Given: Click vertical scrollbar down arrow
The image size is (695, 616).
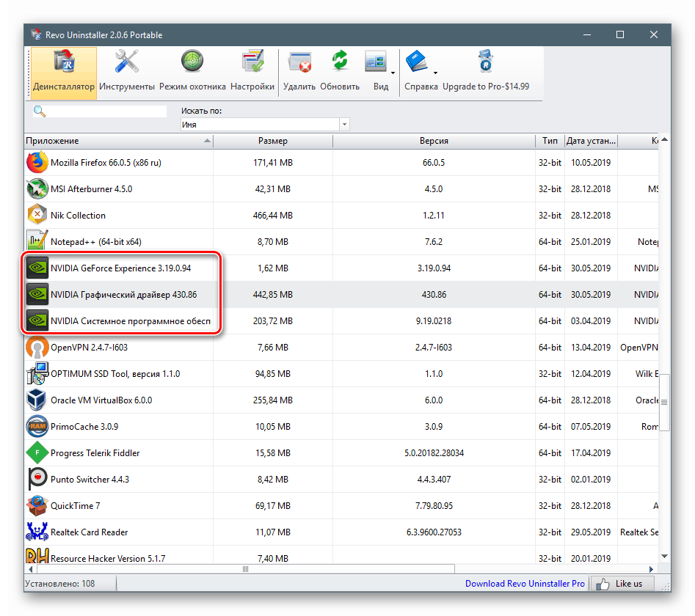Looking at the screenshot, I should [664, 556].
